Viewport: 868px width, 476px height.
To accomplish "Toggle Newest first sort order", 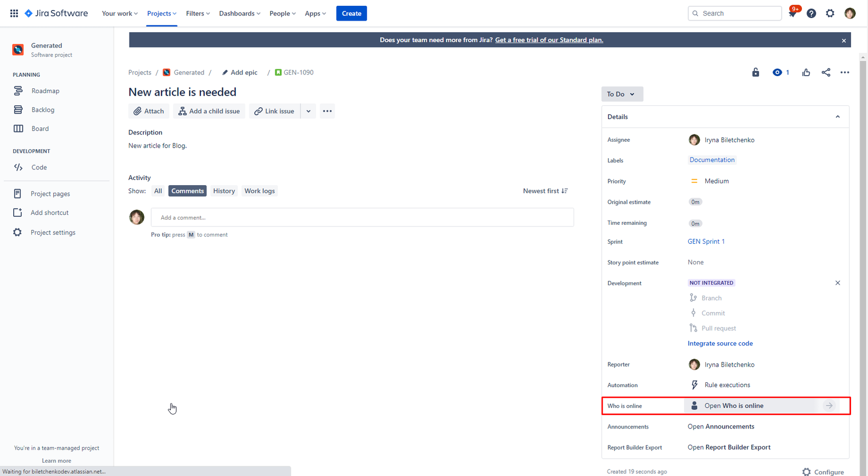I will click(546, 191).
